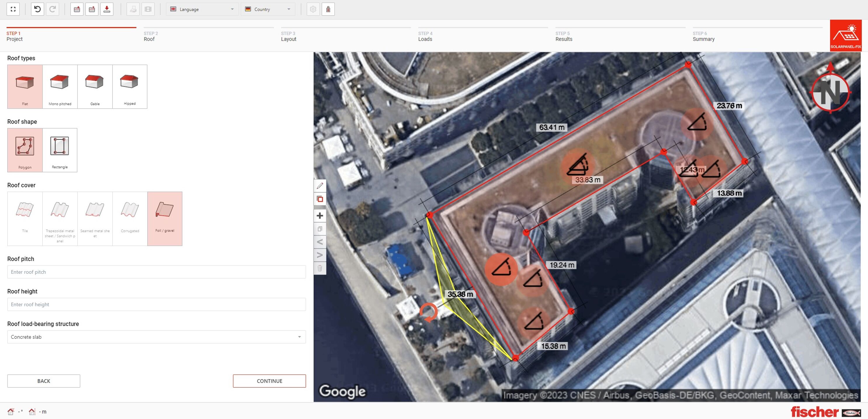Image resolution: width=868 pixels, height=419 pixels.
Task: Open the settings gear icon
Action: pos(313,9)
